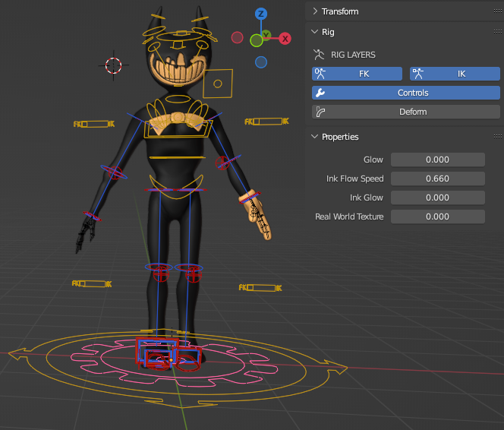This screenshot has width=504, height=430.
Task: Click the Real World Texture label
Action: coord(349,217)
